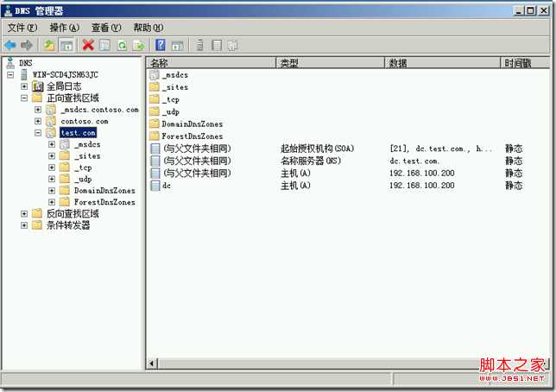The height and width of the screenshot is (392, 556).
Task: Sort by the 名称 column header
Action: (211, 63)
